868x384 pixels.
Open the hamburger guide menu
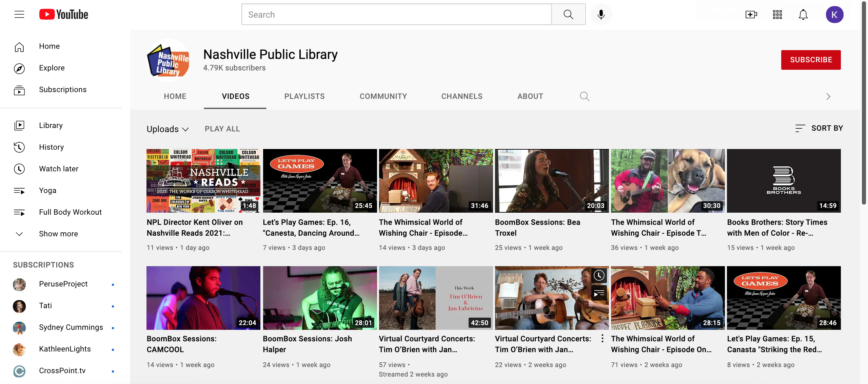[x=19, y=15]
